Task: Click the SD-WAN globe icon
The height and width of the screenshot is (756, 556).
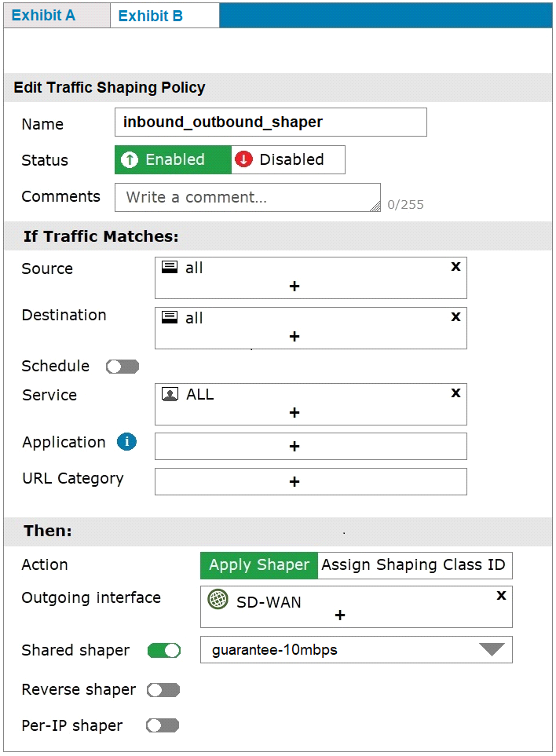Action: pyautogui.click(x=218, y=599)
